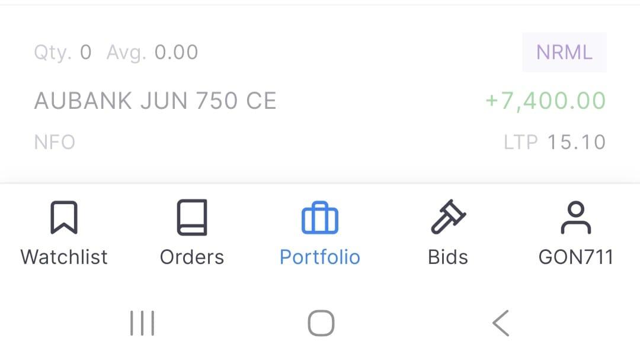Select the Portfolio briefcase icon
Screen dimensions: 640x364
[x=319, y=218]
